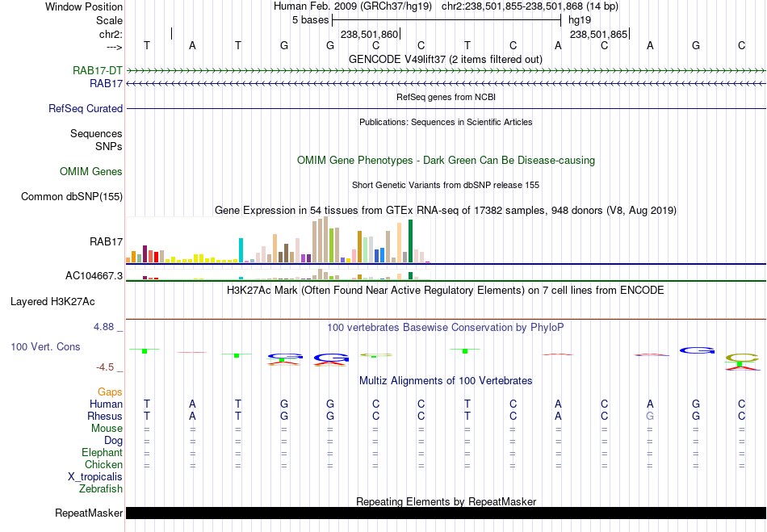767x532 pixels.
Task: Click 'RefSeq genes from NCBI' track title
Action: click(446, 97)
